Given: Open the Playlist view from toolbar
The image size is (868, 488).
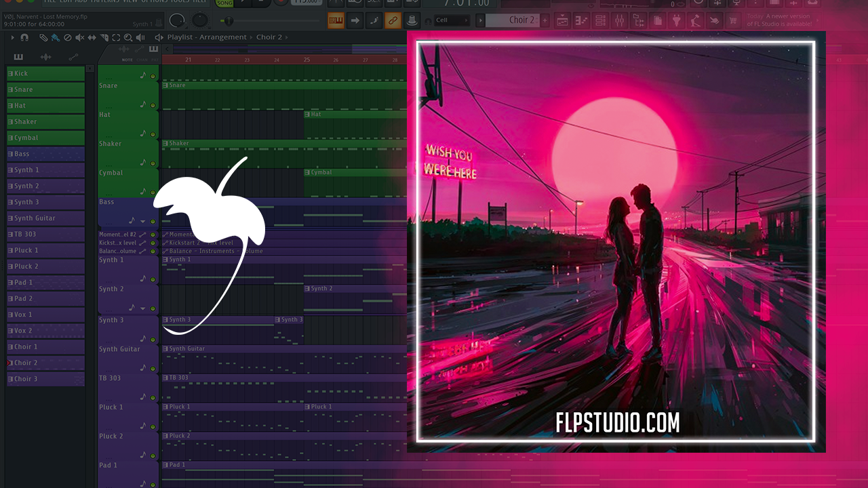Looking at the screenshot, I should point(562,20).
